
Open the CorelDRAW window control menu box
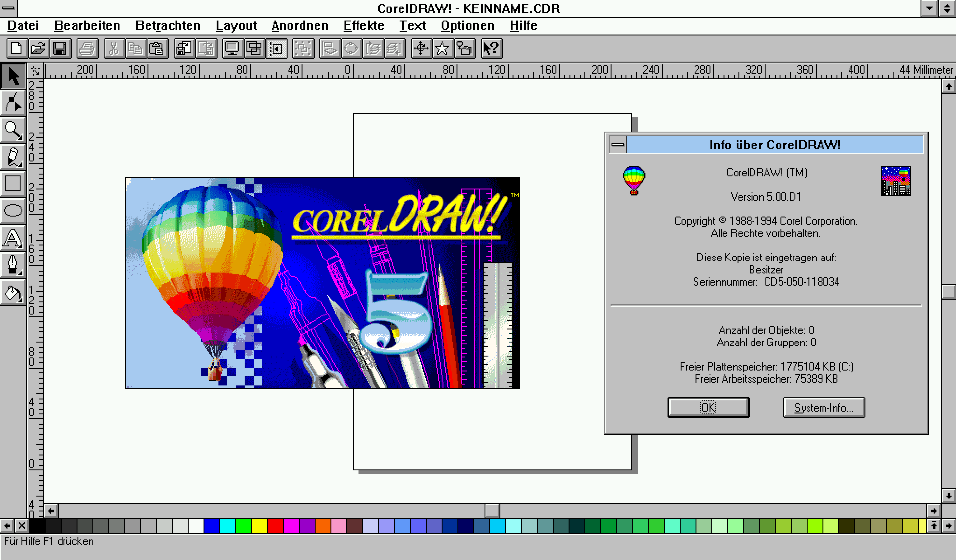tap(8, 8)
